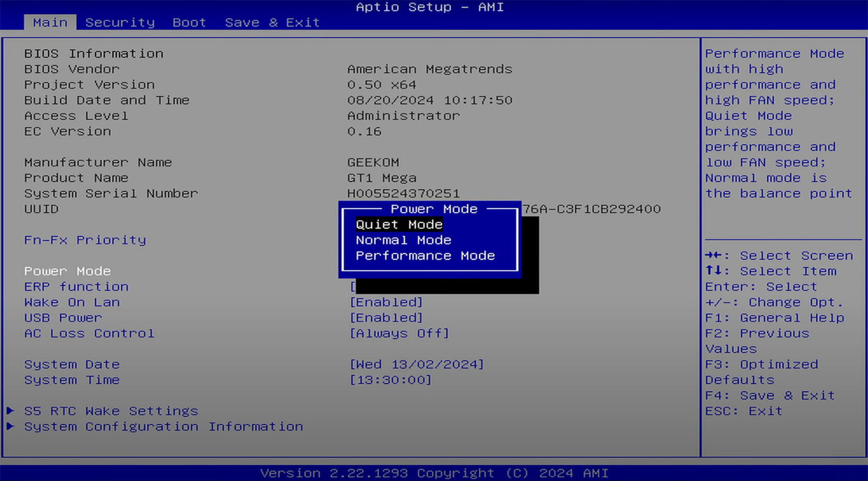Click the F2: Previous Values hint
868x481 pixels.
pos(758,341)
